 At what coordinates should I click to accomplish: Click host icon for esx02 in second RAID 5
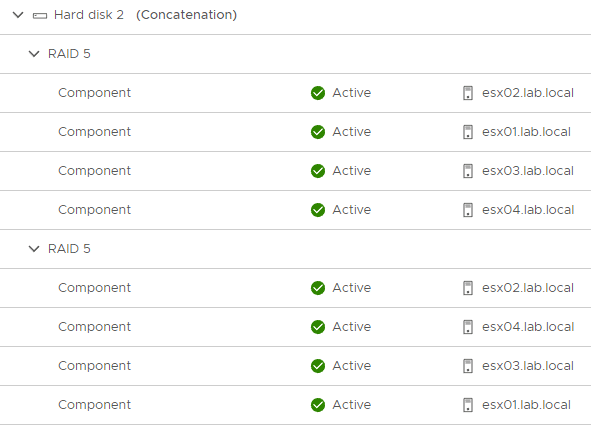[x=468, y=288]
